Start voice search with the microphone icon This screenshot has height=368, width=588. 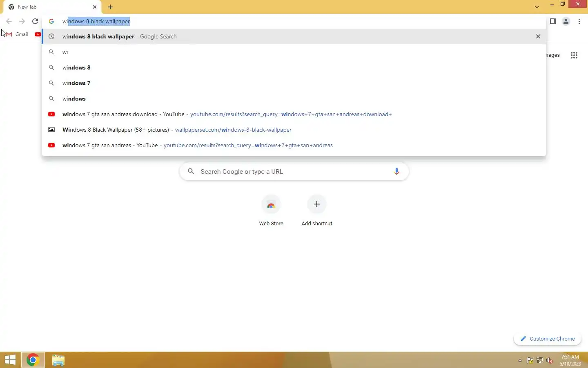pyautogui.click(x=396, y=172)
